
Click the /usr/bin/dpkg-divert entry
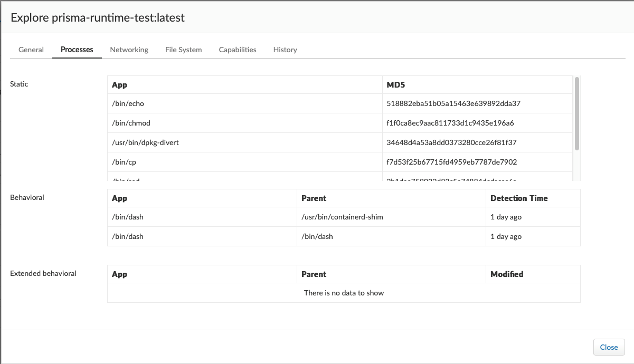145,142
